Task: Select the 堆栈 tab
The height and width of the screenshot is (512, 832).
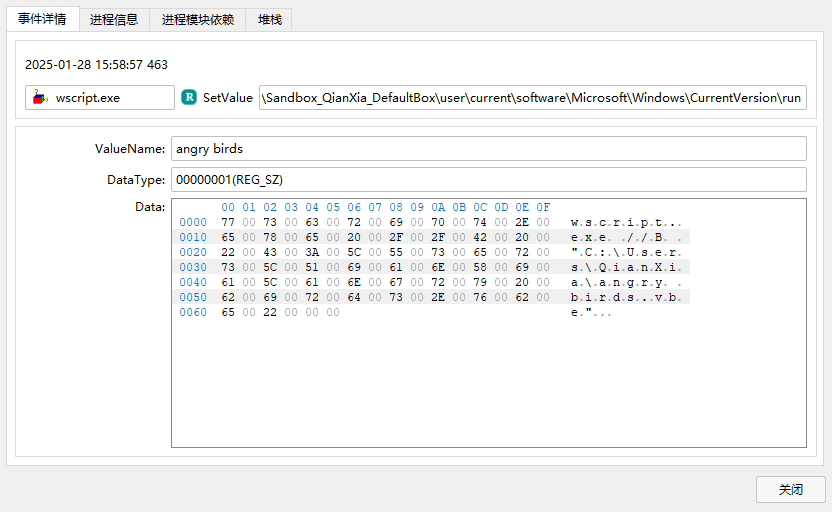Action: [x=269, y=19]
